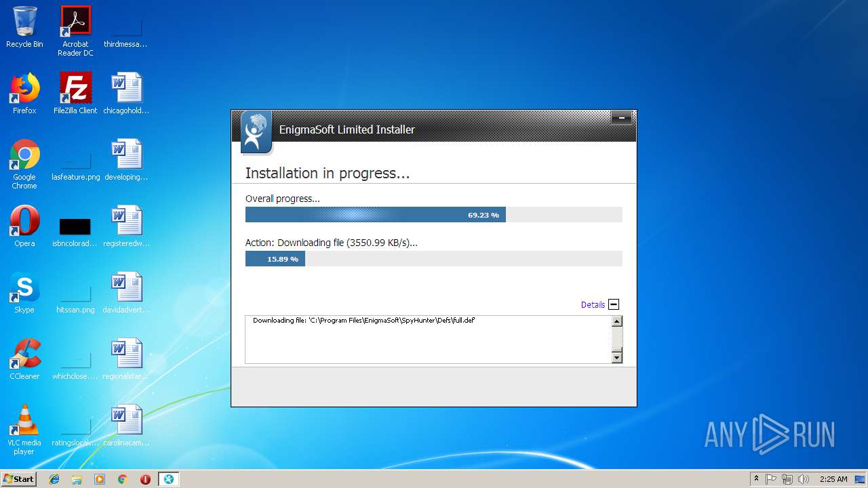This screenshot has width=868, height=488.
Task: Open Opera from the taskbar
Action: pos(145,479)
